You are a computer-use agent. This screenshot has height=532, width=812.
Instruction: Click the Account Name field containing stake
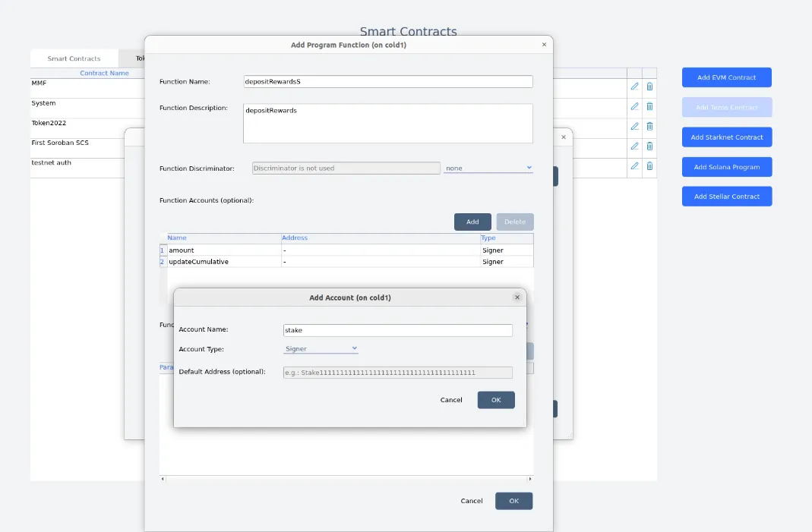pos(398,330)
